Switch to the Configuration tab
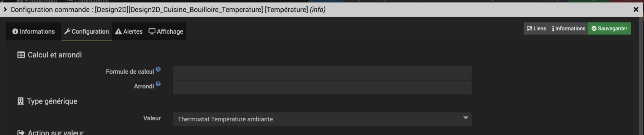 tap(87, 32)
